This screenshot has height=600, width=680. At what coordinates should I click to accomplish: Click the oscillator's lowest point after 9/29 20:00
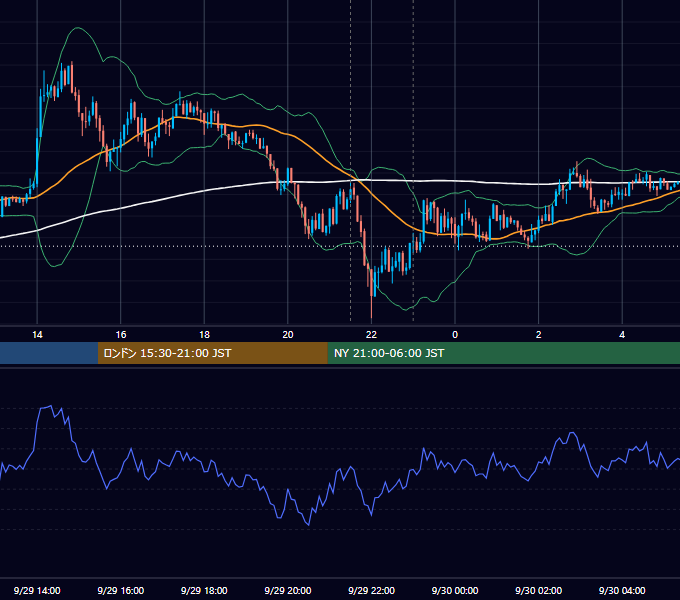308,525
